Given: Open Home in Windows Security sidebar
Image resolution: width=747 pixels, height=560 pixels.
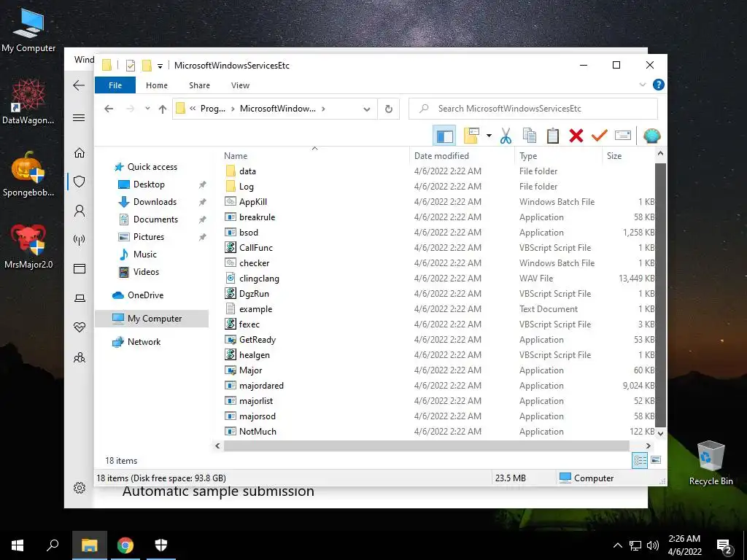Looking at the screenshot, I should point(80,152).
